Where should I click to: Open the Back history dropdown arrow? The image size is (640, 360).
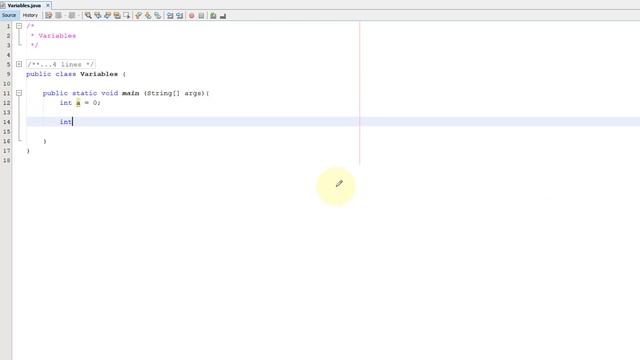[x=65, y=16]
